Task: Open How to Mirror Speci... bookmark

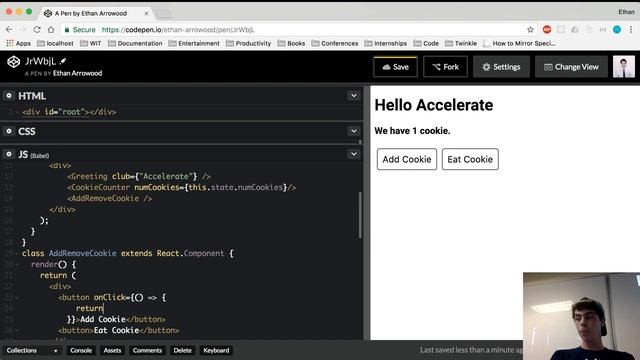Action: click(x=519, y=43)
